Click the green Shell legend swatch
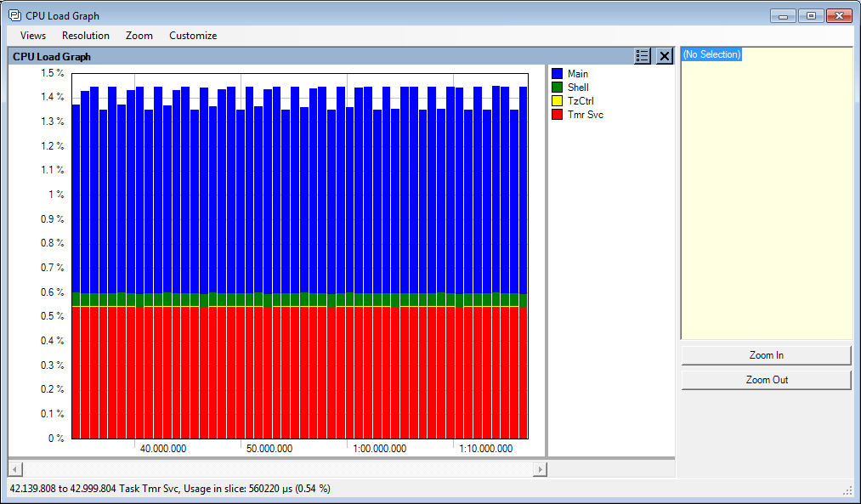The height and width of the screenshot is (504, 861). [x=558, y=88]
